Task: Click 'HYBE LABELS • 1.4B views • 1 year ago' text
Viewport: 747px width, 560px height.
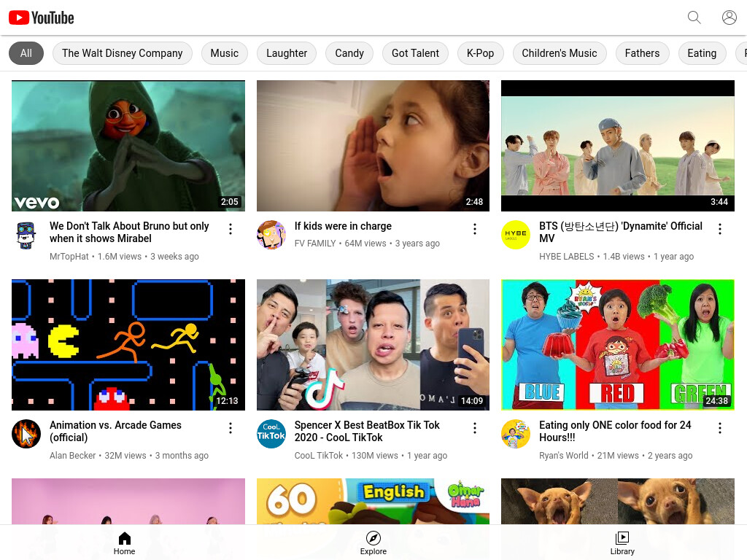Action: tap(616, 257)
